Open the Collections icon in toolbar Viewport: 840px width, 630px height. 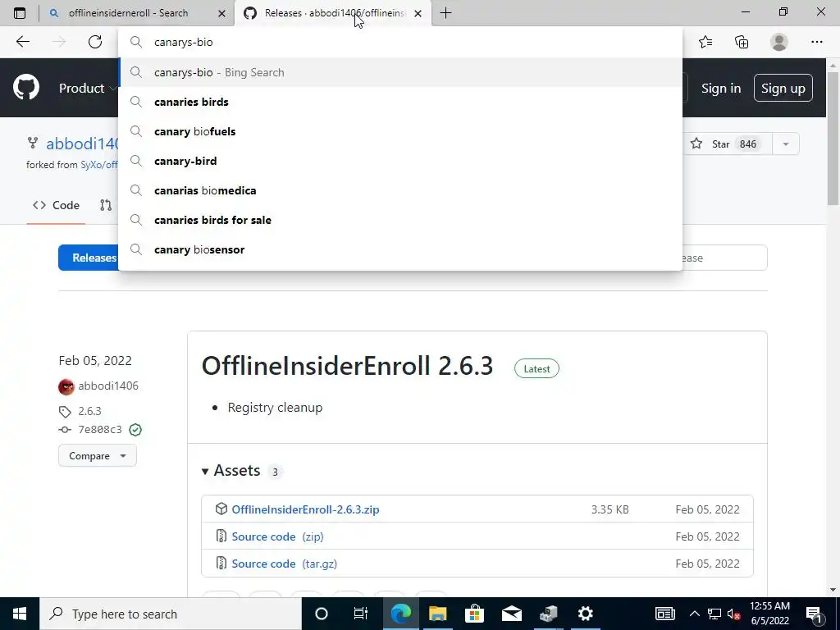click(x=742, y=42)
